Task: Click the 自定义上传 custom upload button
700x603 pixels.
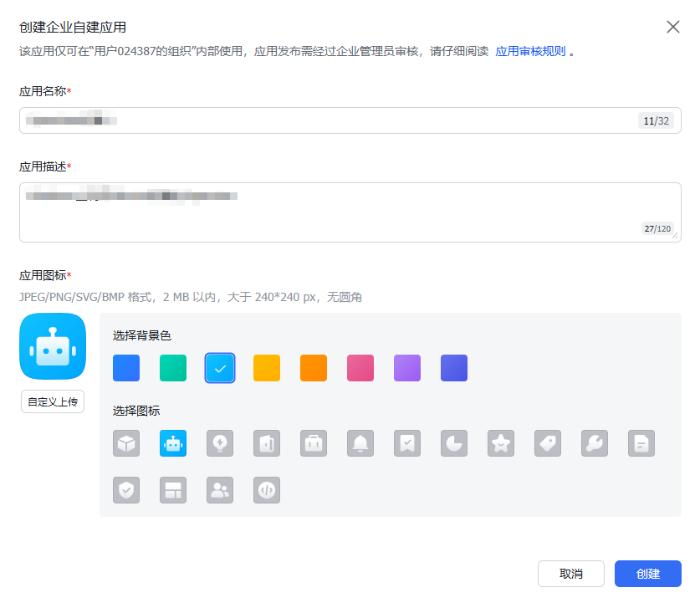Action: tap(52, 401)
